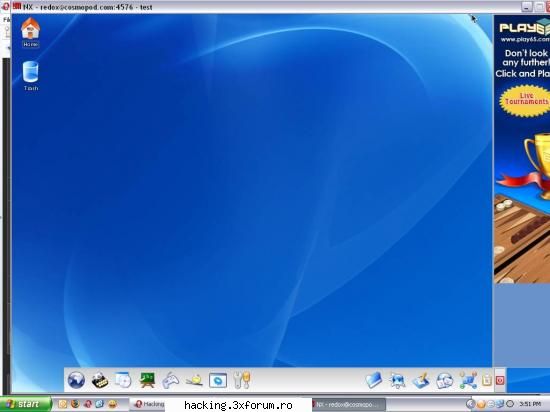Switch to the Hacking taskbar window
Image resolution: width=550 pixels, height=412 pixels.
[147, 404]
